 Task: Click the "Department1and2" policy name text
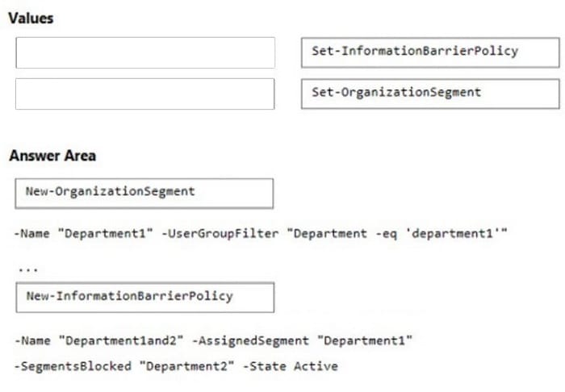click(x=121, y=340)
